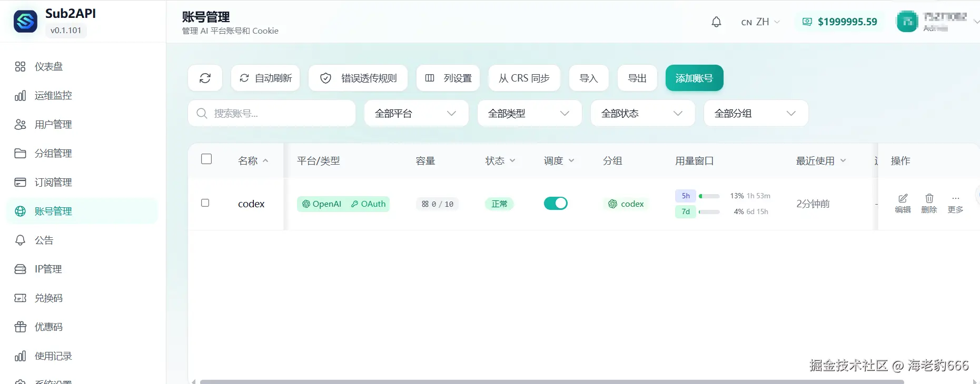Click the v0.1.101 version label

tap(66, 31)
